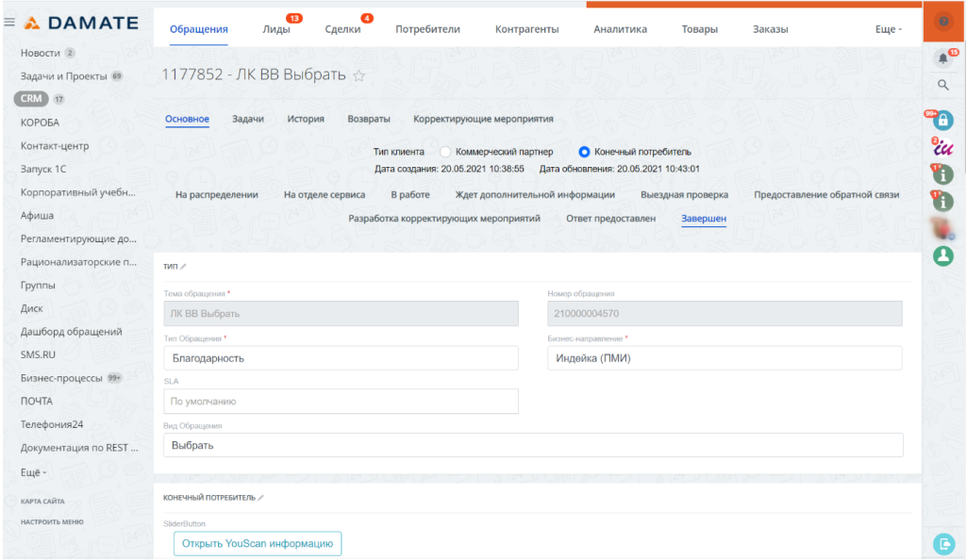The image size is (966, 560).
Task: Open the Потребители tab
Action: tap(427, 29)
